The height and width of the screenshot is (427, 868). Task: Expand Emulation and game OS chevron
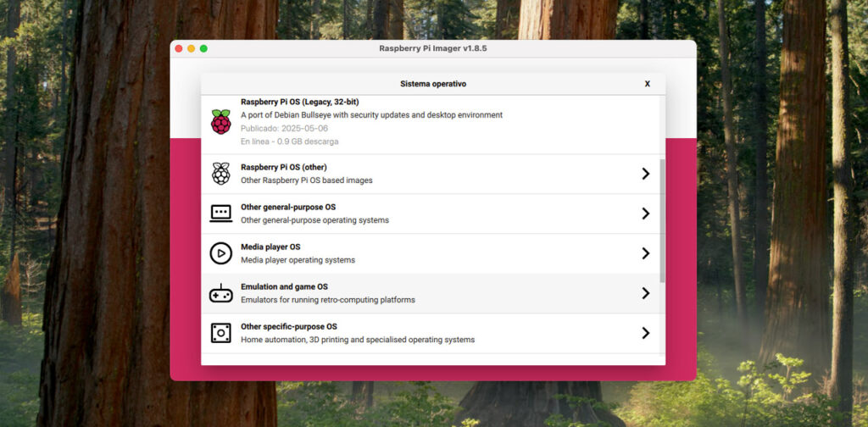(645, 293)
